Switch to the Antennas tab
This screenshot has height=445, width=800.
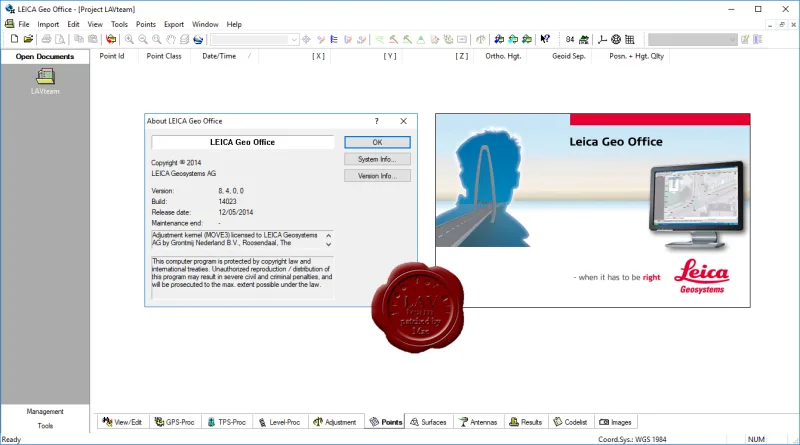(x=478, y=422)
